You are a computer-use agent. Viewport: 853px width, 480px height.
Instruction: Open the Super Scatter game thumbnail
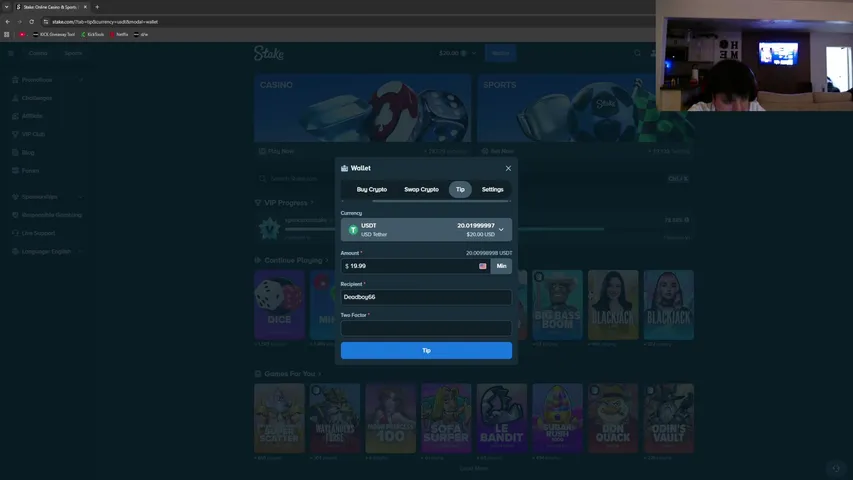279,419
